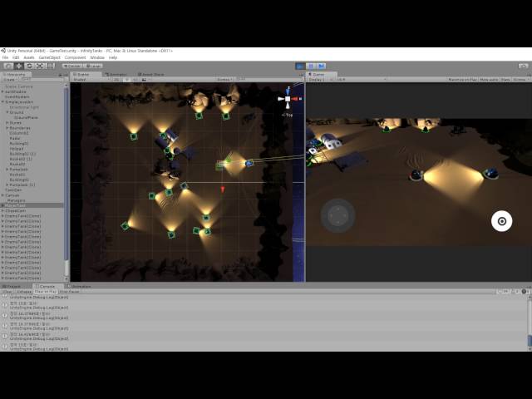The width and height of the screenshot is (532, 399).
Task: Open the GameObject menu
Action: tap(50, 57)
